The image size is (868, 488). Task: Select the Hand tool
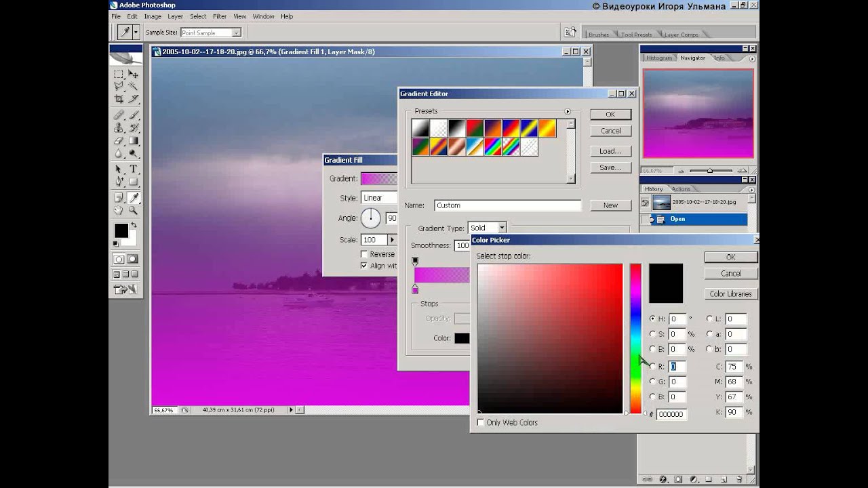[x=119, y=211]
